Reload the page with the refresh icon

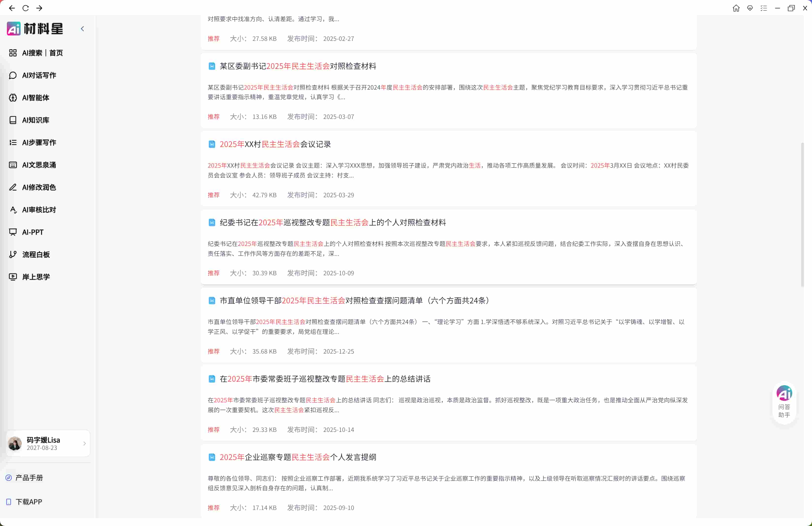(26, 8)
